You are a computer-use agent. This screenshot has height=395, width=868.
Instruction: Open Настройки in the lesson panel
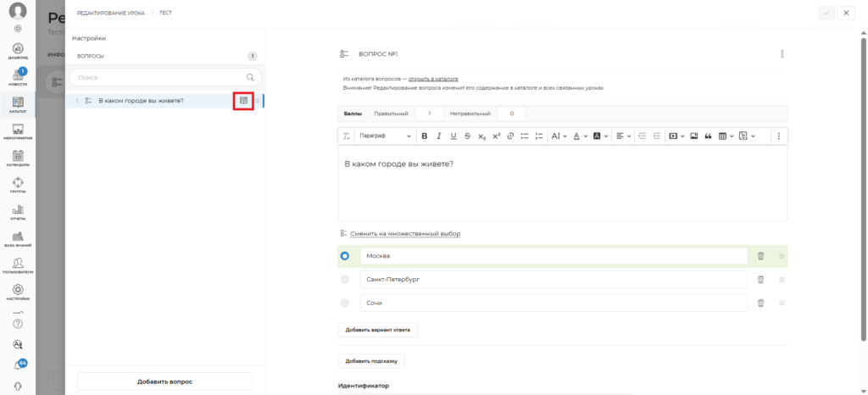tap(89, 38)
